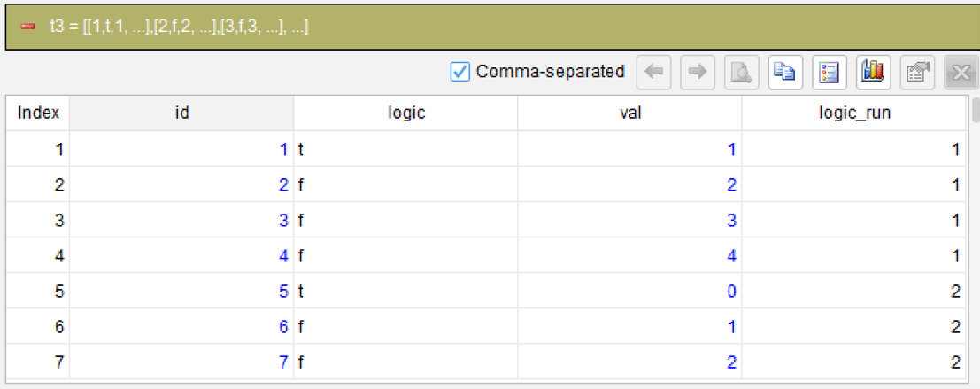980x389 pixels.
Task: Click the logic cell 't' in row 1
Action: point(405,150)
